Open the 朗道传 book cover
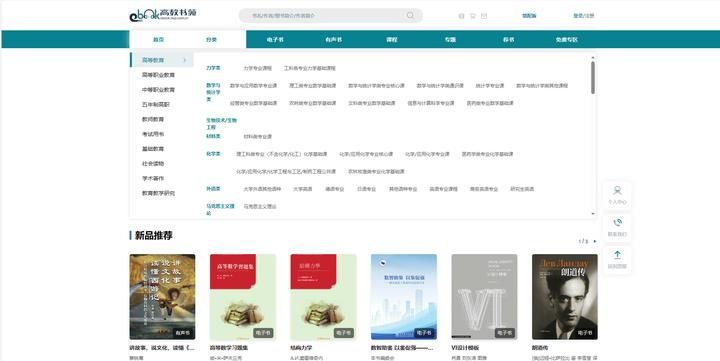The image size is (720, 361). (x=565, y=297)
